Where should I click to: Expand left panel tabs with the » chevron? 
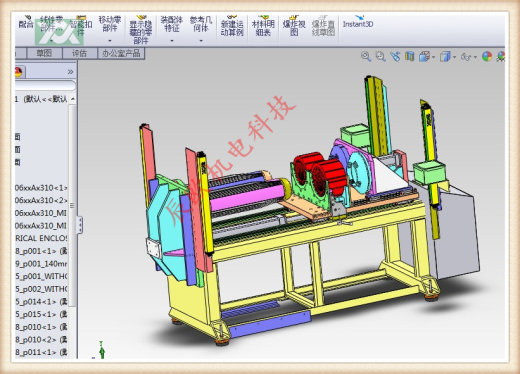[70, 72]
